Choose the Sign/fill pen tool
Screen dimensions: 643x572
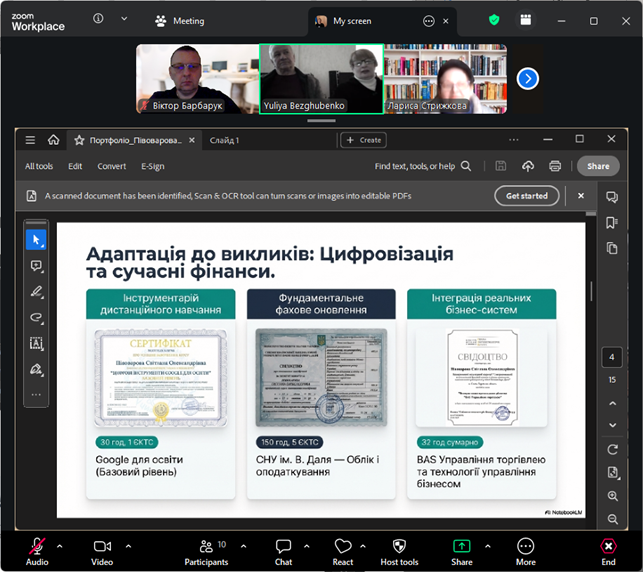tap(36, 369)
